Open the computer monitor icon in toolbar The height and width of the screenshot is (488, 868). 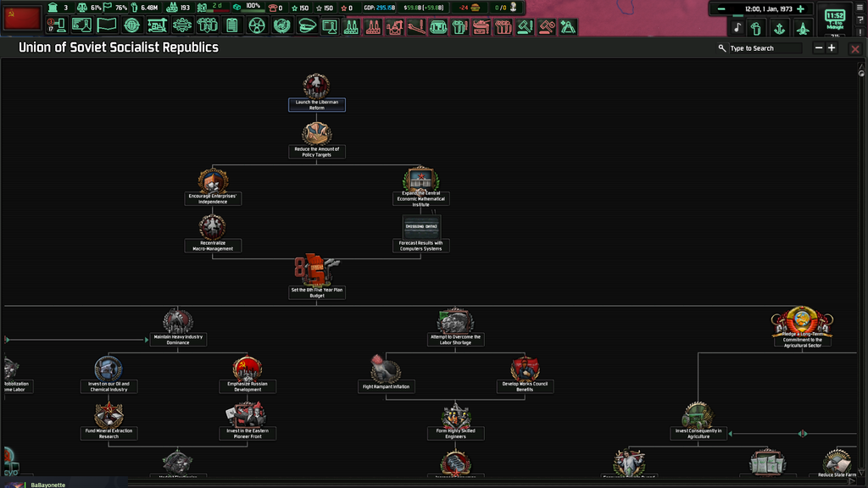coord(330,26)
